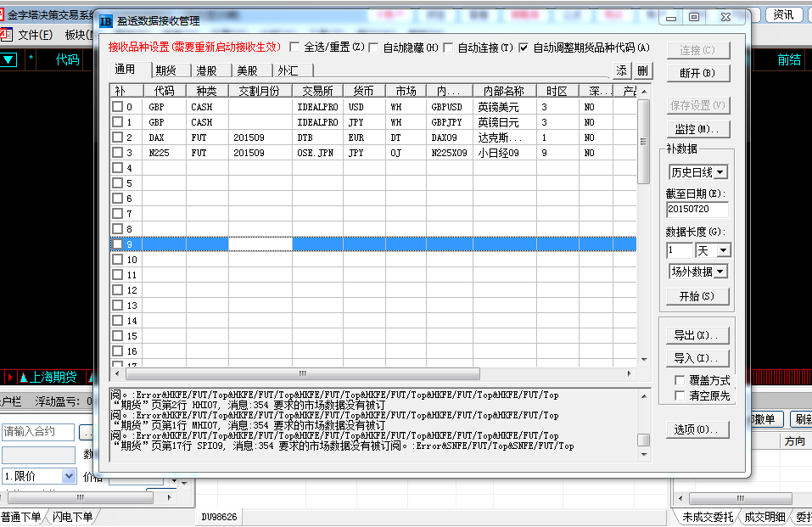812x527 pixels.
Task: Click the table's horizontal scroll right arrow
Action: tap(628, 373)
